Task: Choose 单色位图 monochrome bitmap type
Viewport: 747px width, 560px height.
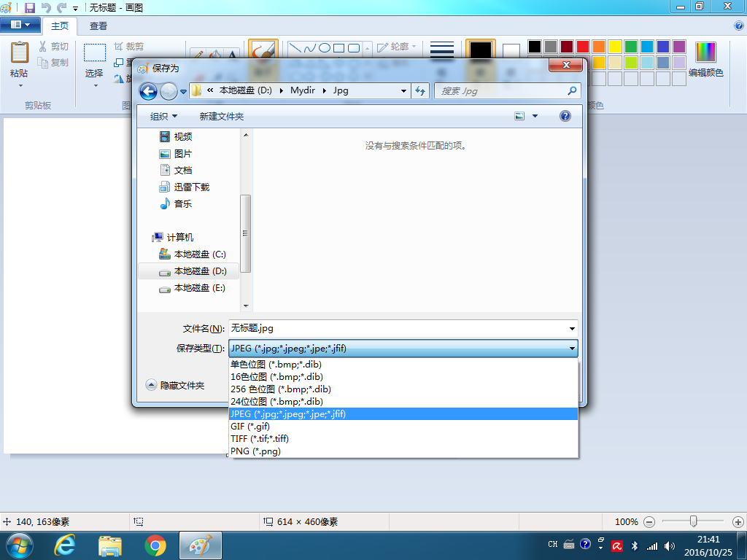Action: point(403,365)
